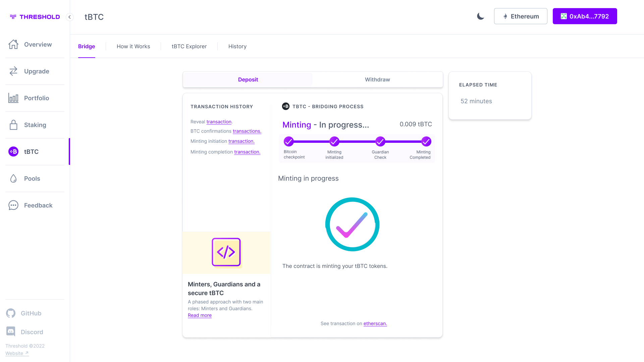
Task: Go to Portfolio in the sidebar
Action: 35,98
